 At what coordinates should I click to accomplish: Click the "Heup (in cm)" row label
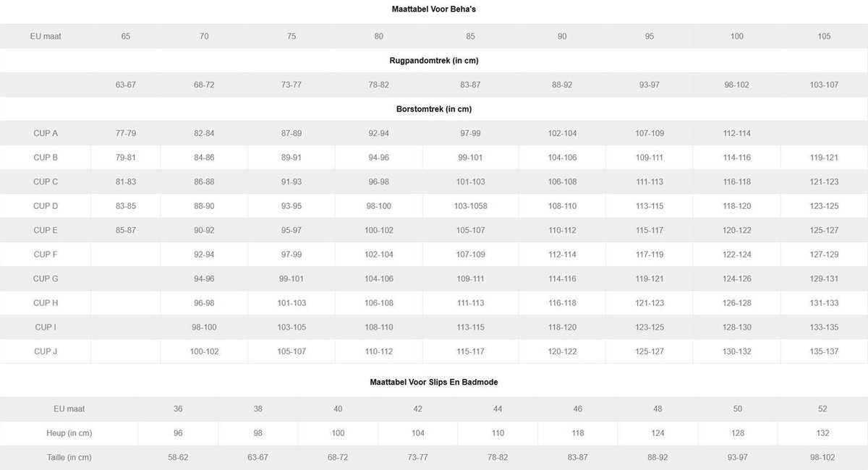coord(69,433)
